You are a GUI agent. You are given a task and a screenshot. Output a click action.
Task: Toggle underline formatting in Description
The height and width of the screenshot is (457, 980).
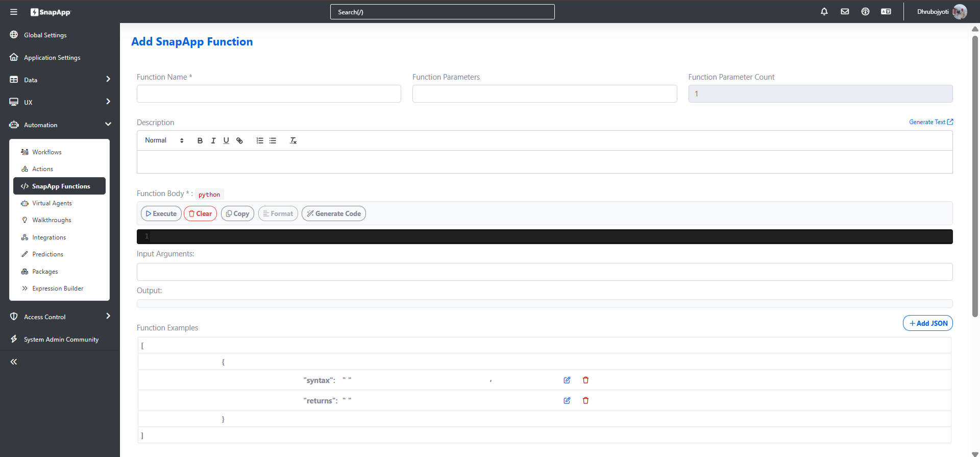[x=226, y=140]
